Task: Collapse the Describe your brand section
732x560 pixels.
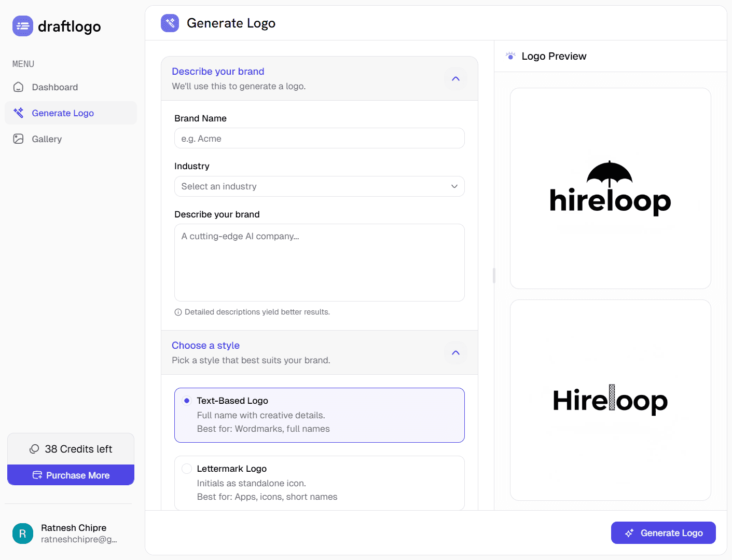Action: [x=455, y=78]
